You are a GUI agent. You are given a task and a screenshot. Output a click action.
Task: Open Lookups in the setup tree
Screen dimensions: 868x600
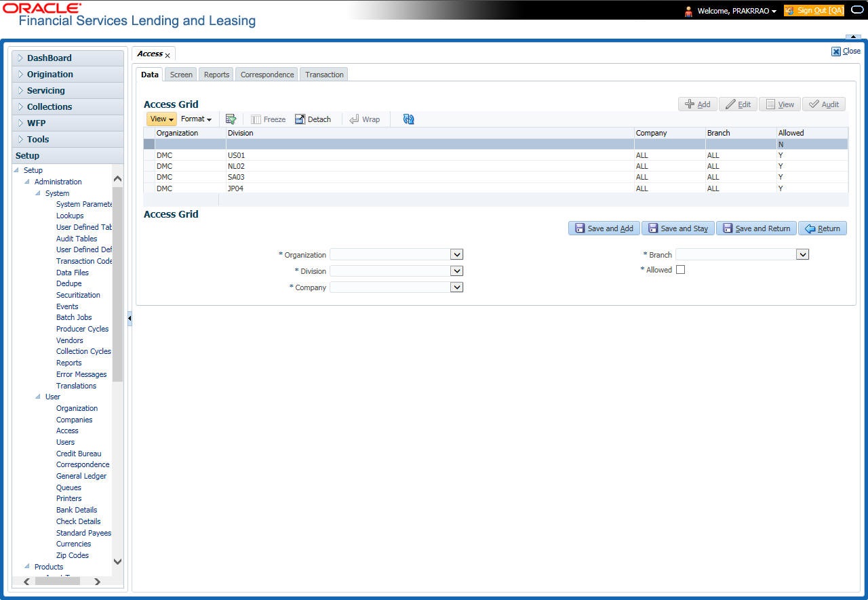[70, 216]
